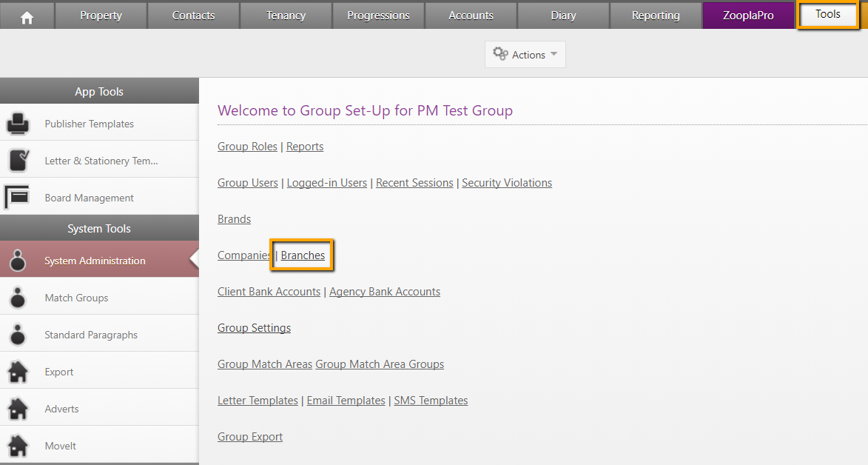Click the MoveIt house icon
The width and height of the screenshot is (868, 465).
point(18,446)
